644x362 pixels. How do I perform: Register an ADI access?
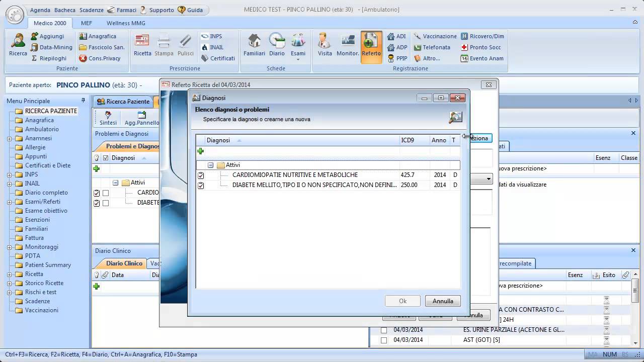tap(397, 36)
